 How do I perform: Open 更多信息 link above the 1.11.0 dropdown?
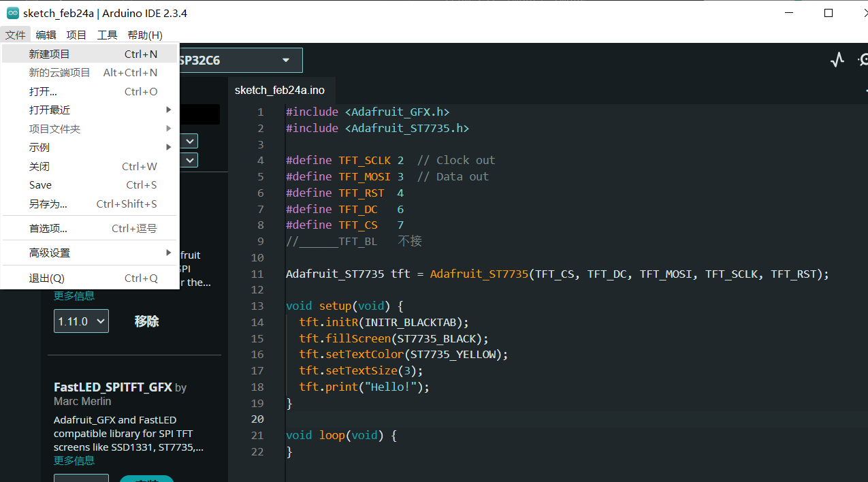click(74, 295)
